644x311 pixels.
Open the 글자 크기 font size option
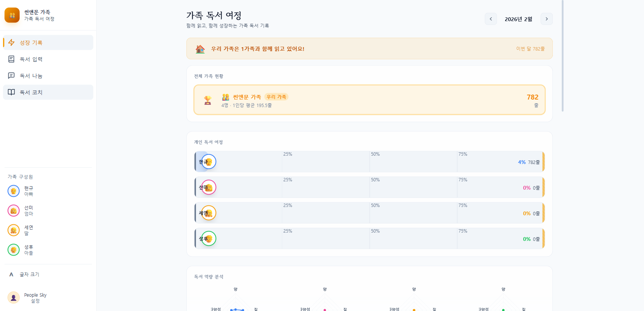tap(29, 274)
